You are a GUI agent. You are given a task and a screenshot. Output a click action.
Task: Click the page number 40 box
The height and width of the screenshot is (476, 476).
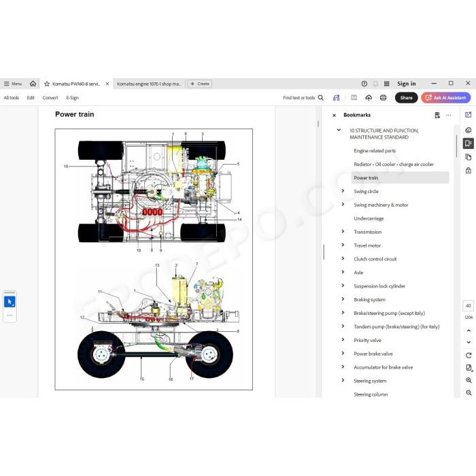pos(468,306)
